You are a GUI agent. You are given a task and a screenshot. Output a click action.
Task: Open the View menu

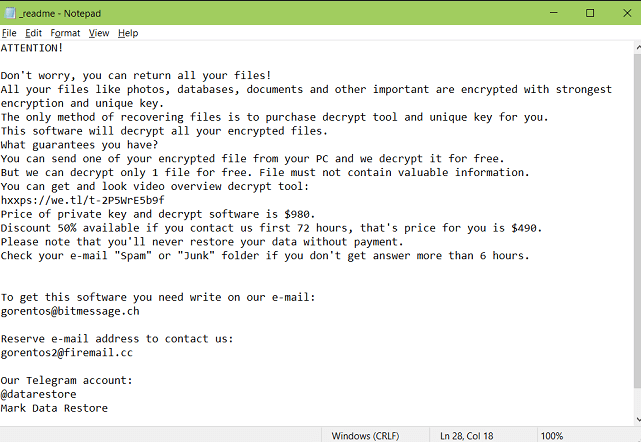(x=99, y=33)
